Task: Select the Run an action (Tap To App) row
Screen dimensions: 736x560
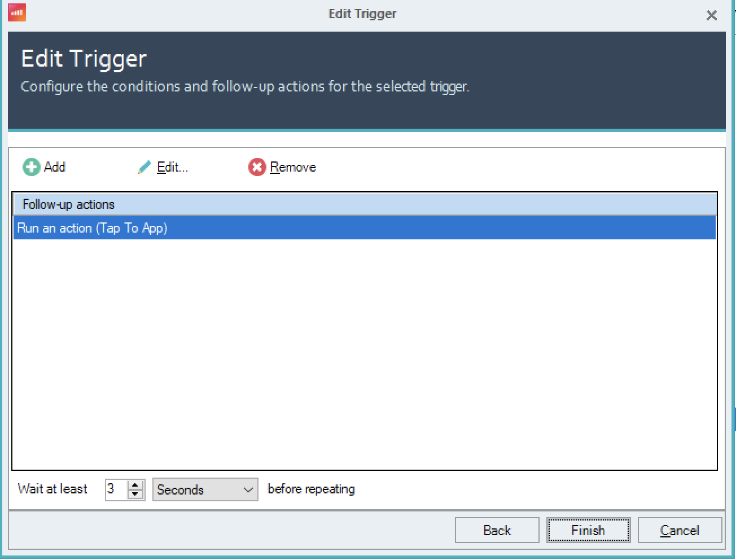Action: click(364, 228)
